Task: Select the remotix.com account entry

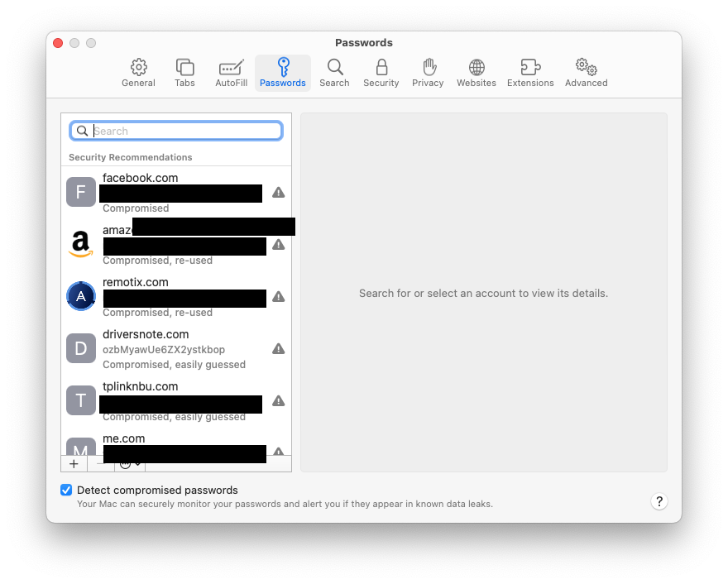Action: click(175, 296)
